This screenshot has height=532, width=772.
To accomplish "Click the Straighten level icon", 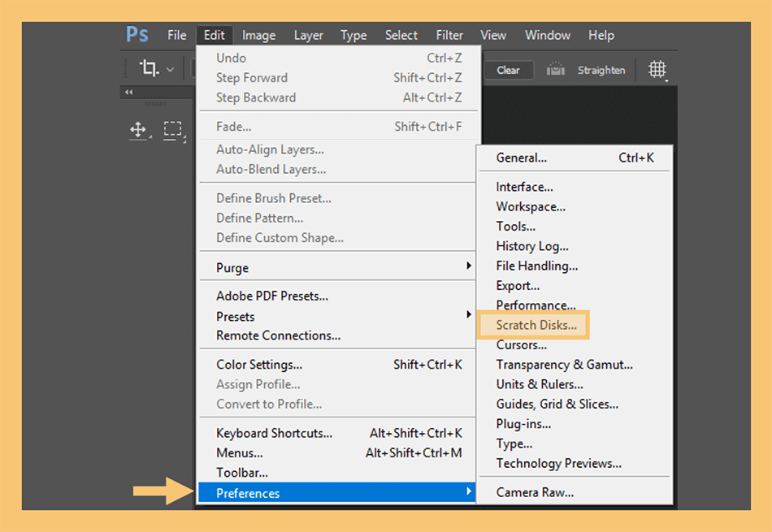I will pyautogui.click(x=555, y=69).
